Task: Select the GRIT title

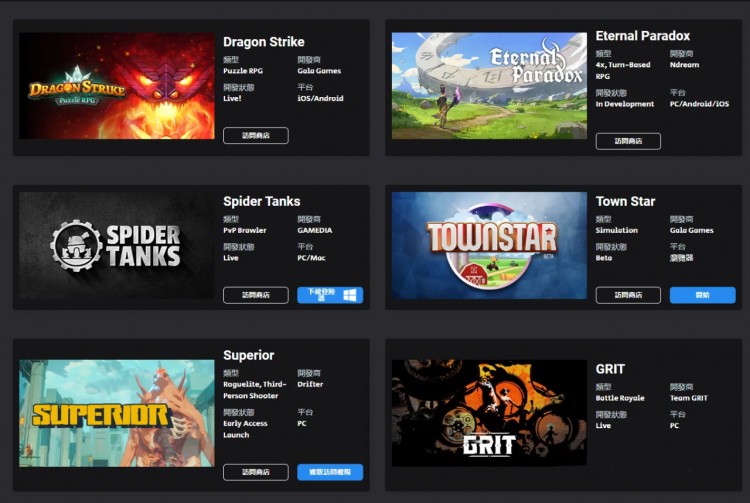Action: tap(610, 369)
